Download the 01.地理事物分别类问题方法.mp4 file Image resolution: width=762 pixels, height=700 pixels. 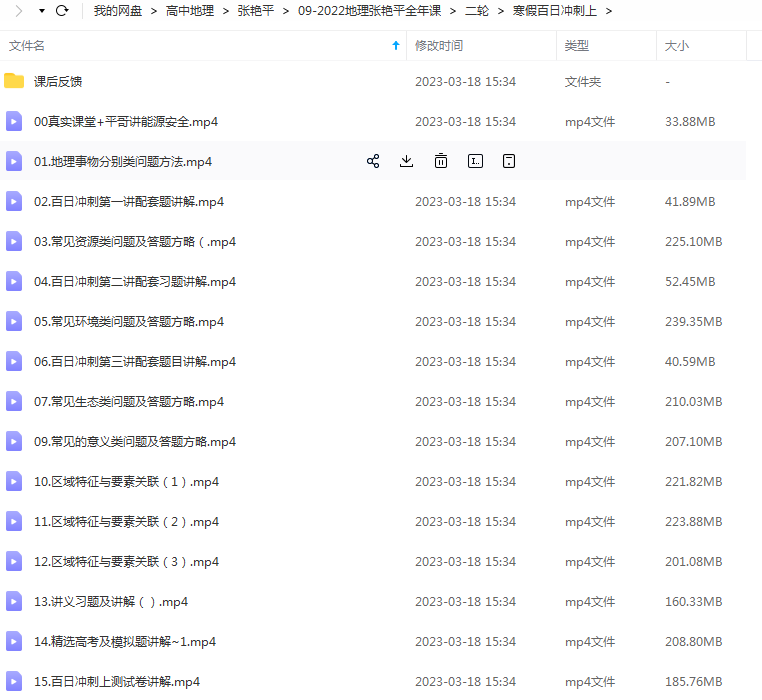[406, 161]
